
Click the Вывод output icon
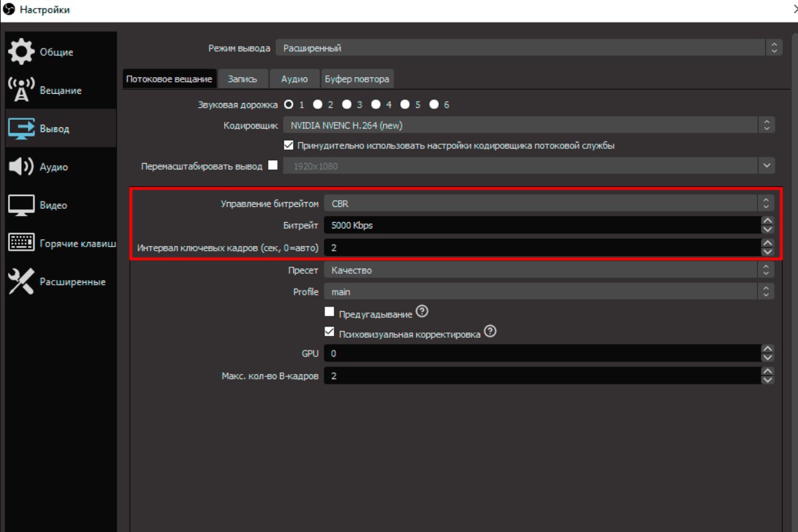point(21,128)
